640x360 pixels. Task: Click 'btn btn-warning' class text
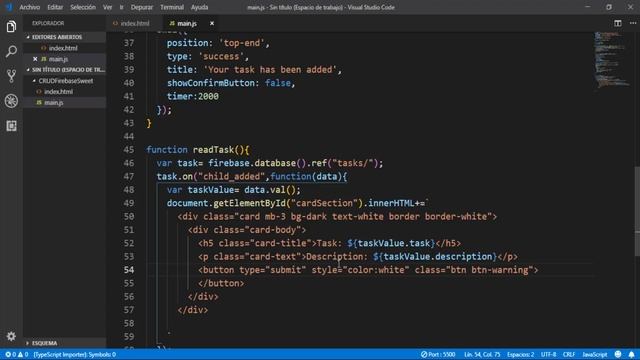point(489,270)
